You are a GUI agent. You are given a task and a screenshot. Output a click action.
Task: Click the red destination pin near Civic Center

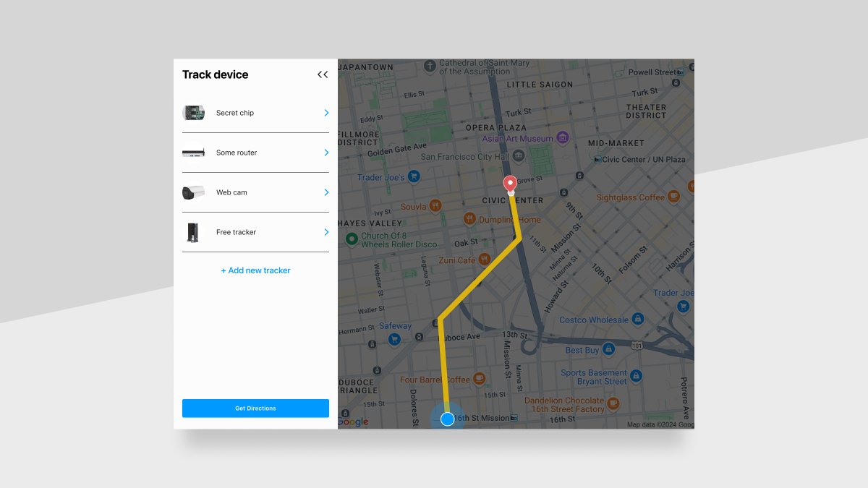coord(510,184)
